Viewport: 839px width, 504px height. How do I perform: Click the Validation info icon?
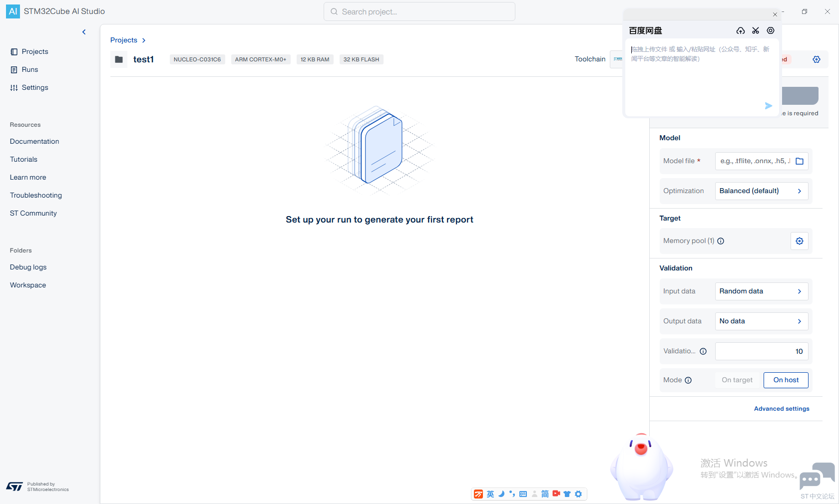(x=703, y=351)
